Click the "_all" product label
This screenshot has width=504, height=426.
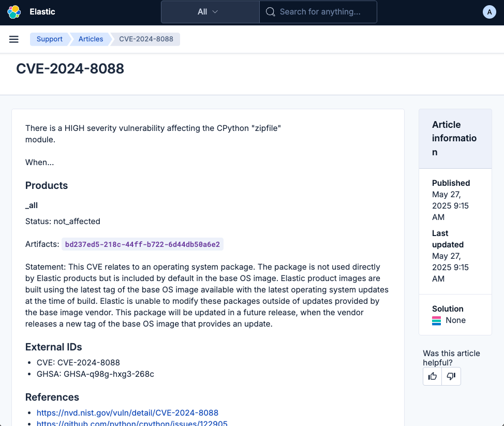(31, 205)
